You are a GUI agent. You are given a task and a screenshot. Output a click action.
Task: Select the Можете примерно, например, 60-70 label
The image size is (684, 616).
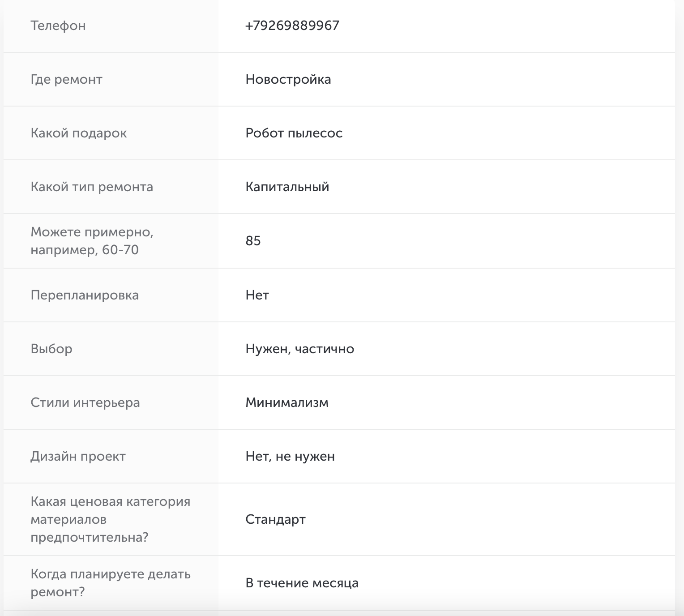tap(92, 241)
